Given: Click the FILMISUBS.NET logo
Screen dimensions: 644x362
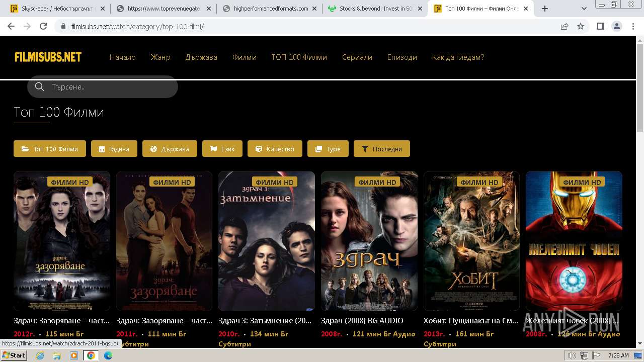Looking at the screenshot, I should [48, 57].
